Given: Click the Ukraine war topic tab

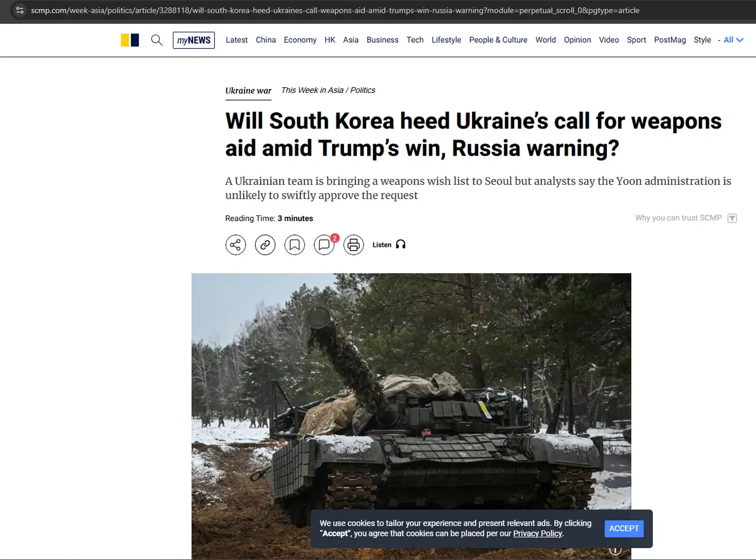Looking at the screenshot, I should tap(248, 91).
